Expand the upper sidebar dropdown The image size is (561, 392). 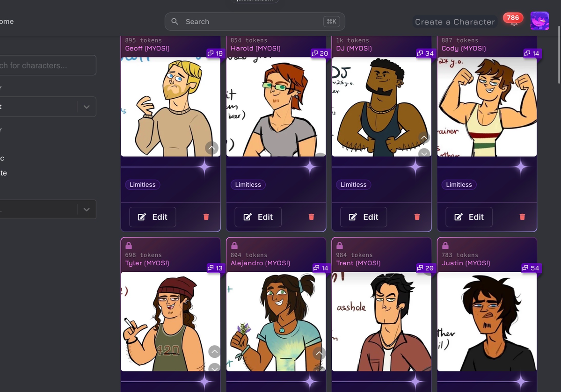pyautogui.click(x=86, y=107)
